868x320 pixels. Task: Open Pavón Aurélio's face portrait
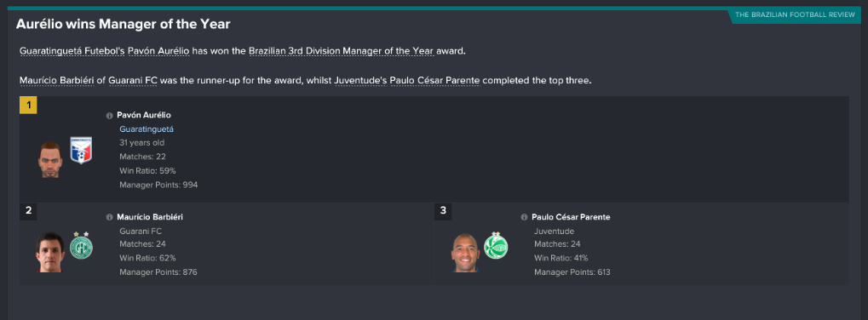50,159
